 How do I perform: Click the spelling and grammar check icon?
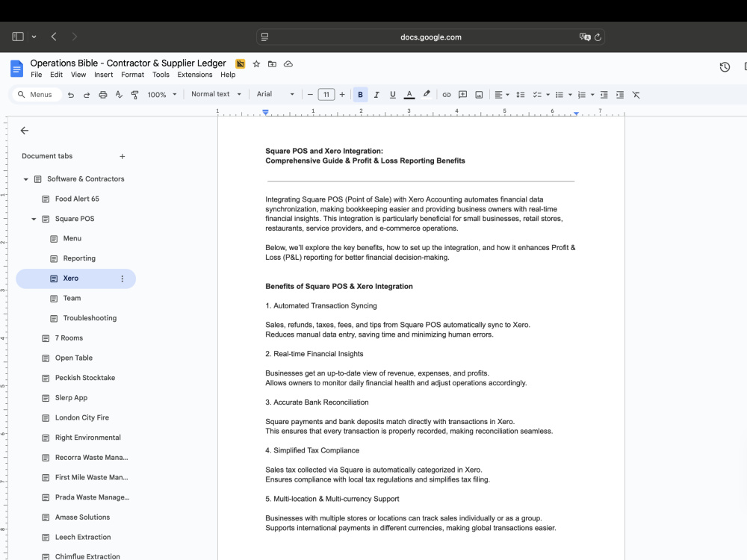pos(119,95)
